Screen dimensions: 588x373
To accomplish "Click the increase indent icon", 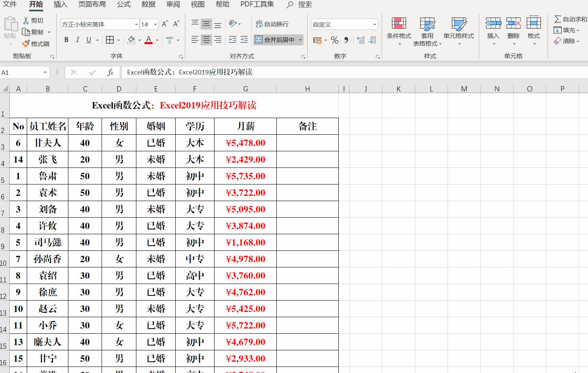I will (x=244, y=40).
